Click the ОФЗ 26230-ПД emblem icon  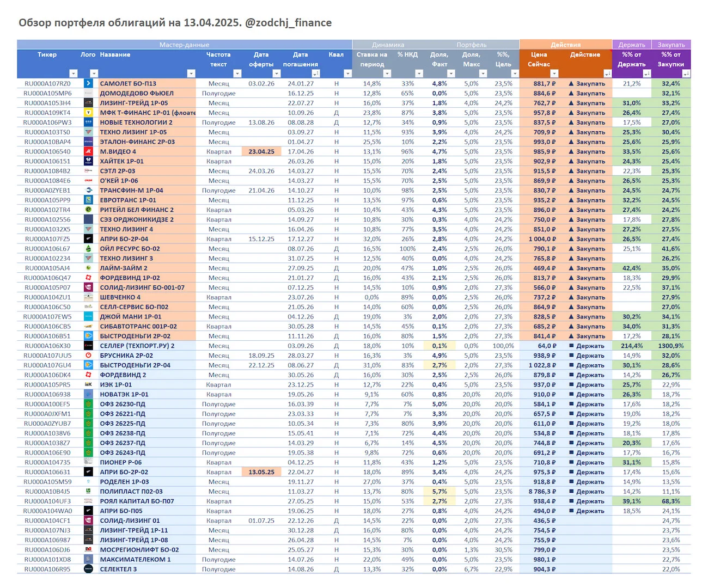(x=88, y=404)
